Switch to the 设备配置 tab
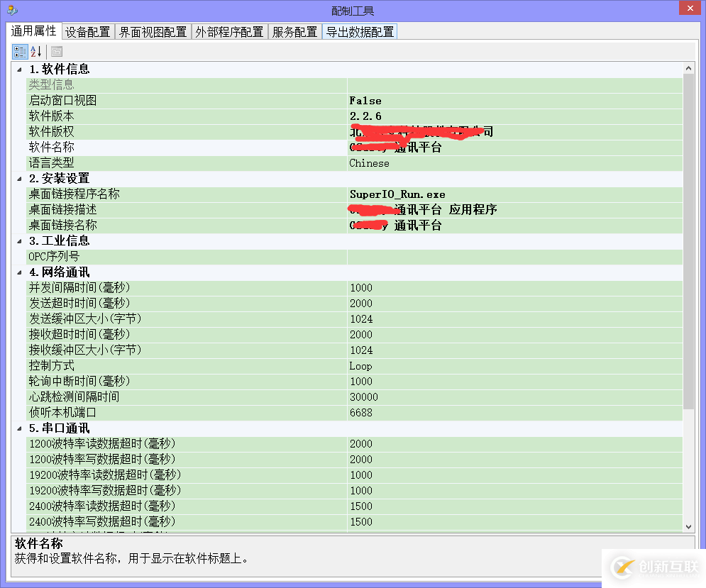 point(88,32)
